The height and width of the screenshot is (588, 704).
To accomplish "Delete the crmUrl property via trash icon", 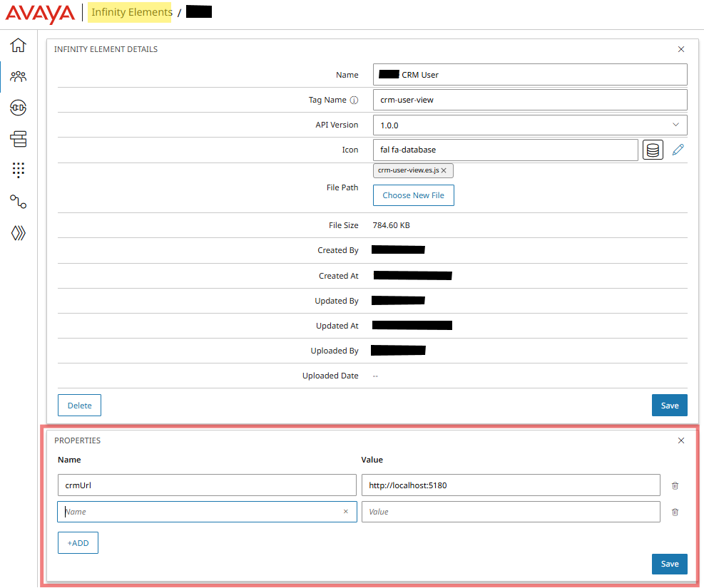I will click(675, 485).
